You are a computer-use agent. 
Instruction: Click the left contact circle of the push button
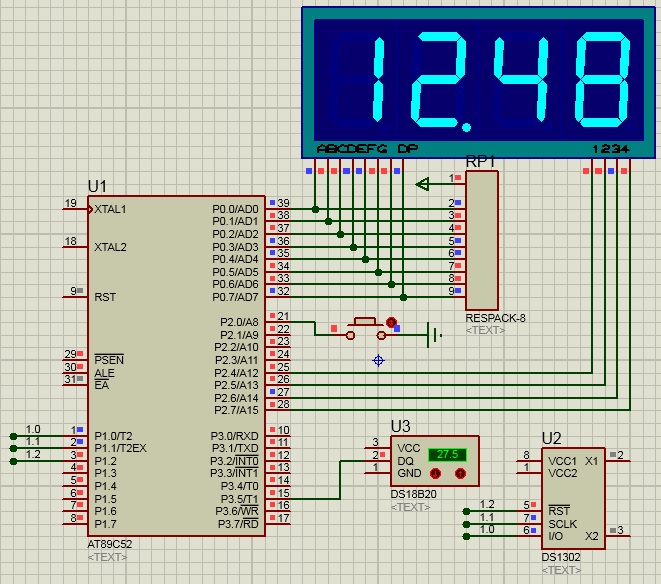(x=350, y=336)
